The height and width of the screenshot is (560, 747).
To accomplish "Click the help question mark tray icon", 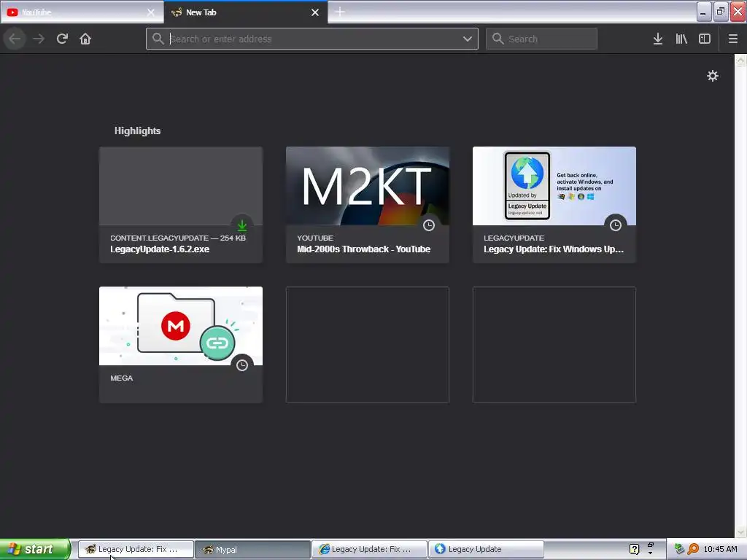I will [634, 549].
